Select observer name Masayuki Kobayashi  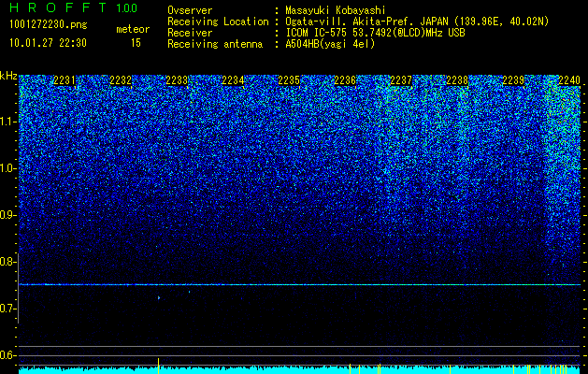[335, 10]
